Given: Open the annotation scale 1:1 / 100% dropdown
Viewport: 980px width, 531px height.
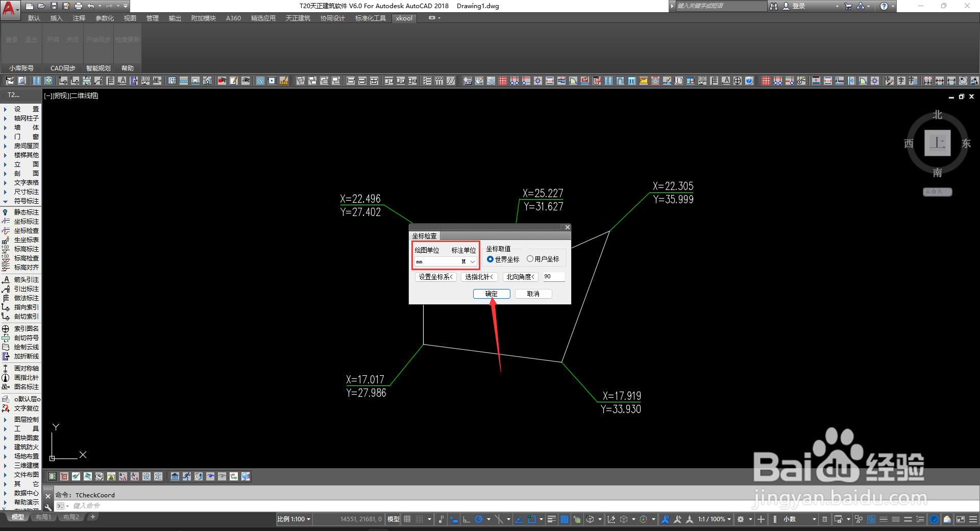Looking at the screenshot, I should (x=715, y=519).
